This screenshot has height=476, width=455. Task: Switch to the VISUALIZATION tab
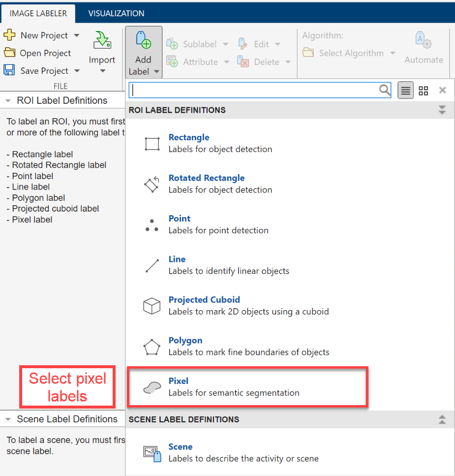click(x=116, y=13)
